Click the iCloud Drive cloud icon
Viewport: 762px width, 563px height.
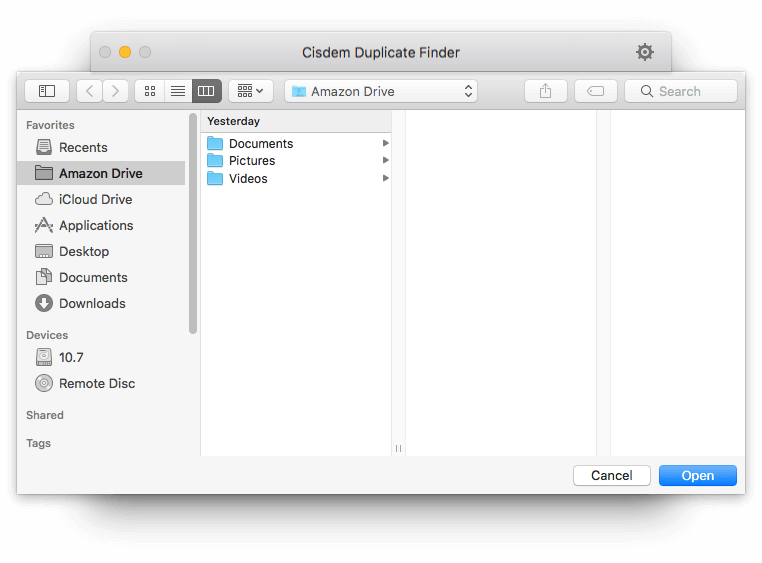click(x=44, y=199)
